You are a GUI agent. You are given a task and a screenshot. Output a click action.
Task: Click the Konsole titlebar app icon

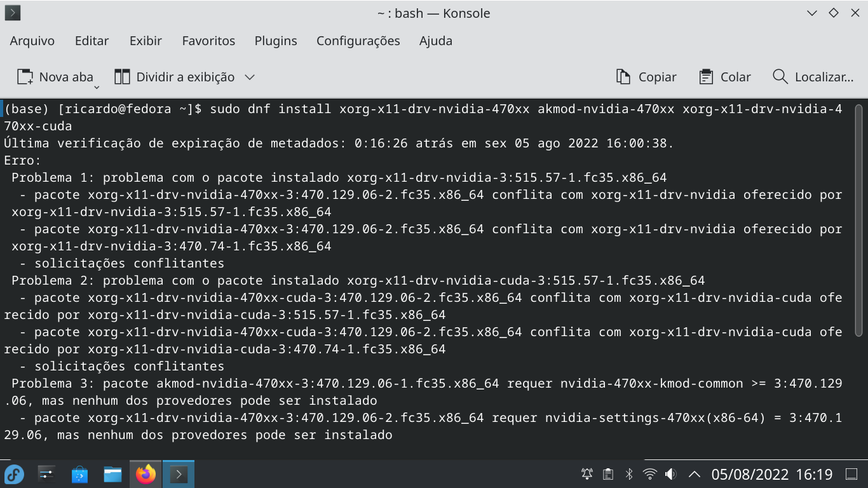pos(13,13)
